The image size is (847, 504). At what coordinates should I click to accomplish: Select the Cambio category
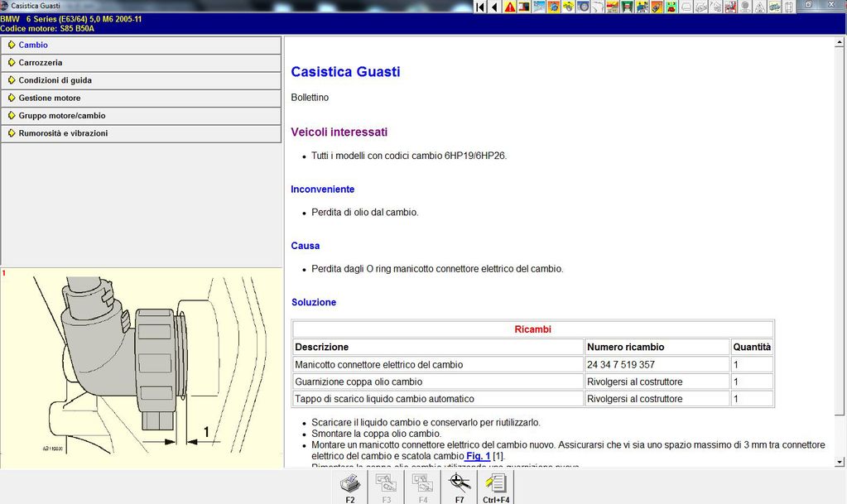[141, 46]
